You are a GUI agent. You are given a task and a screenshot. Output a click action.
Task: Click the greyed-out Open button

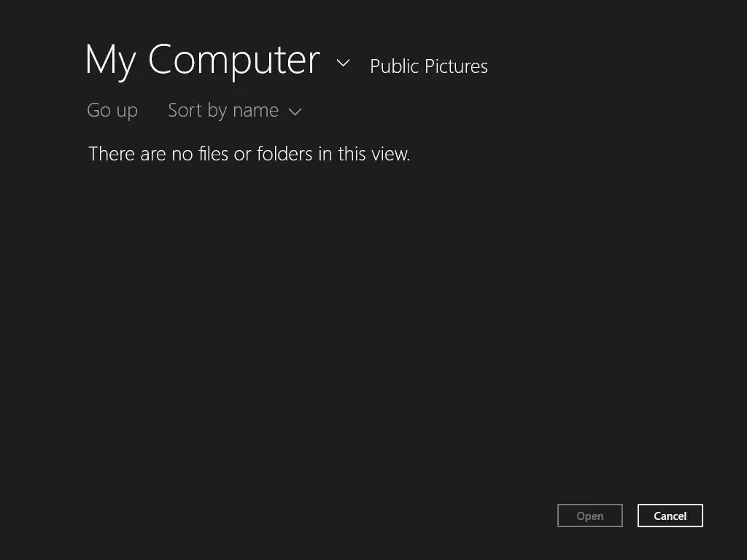(589, 516)
